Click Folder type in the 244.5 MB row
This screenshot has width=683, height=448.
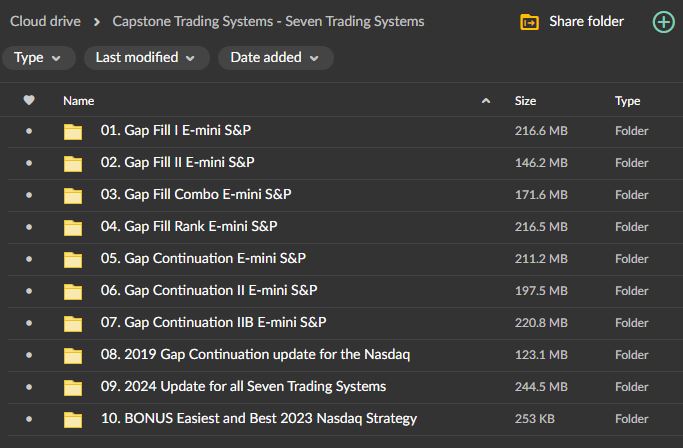[632, 387]
